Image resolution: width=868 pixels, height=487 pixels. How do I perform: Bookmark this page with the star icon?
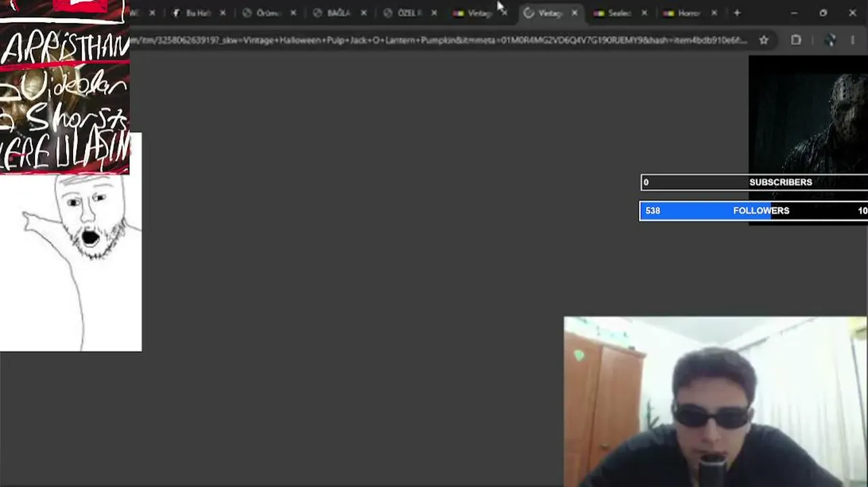[763, 40]
